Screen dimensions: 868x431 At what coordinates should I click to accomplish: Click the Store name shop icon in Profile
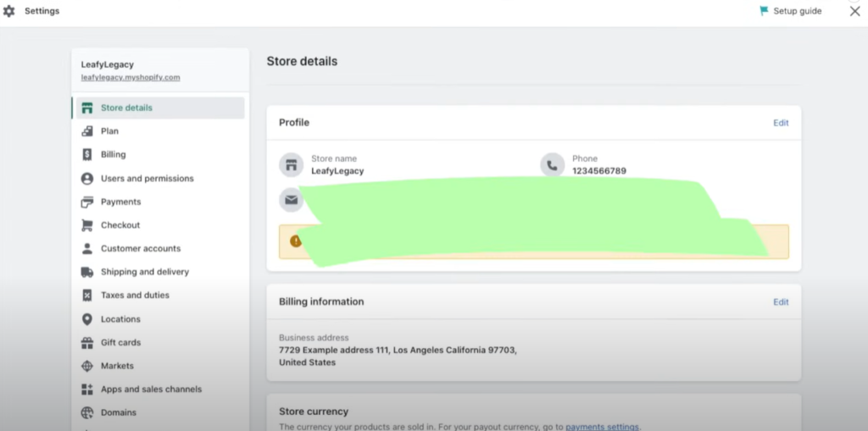(292, 165)
